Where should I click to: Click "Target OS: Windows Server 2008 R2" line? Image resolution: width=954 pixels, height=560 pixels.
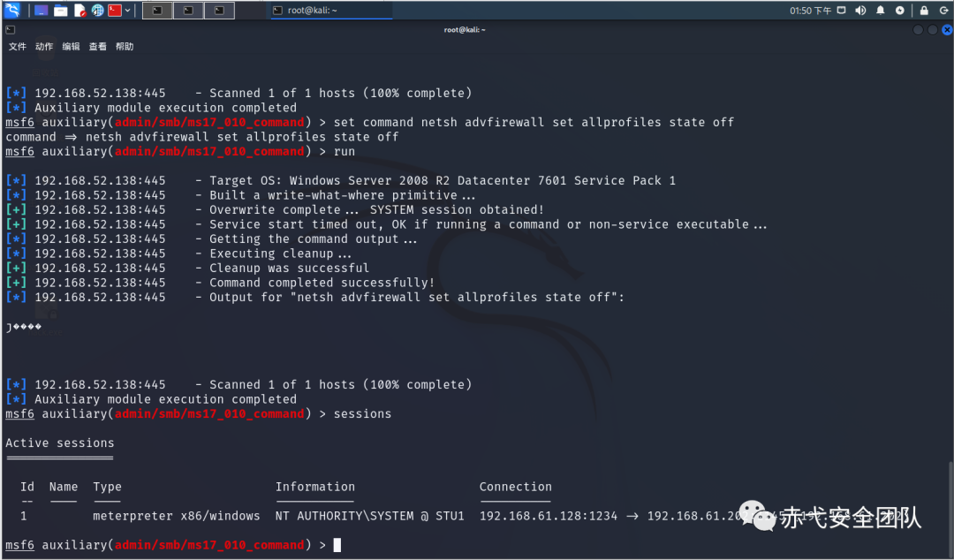[x=341, y=181]
